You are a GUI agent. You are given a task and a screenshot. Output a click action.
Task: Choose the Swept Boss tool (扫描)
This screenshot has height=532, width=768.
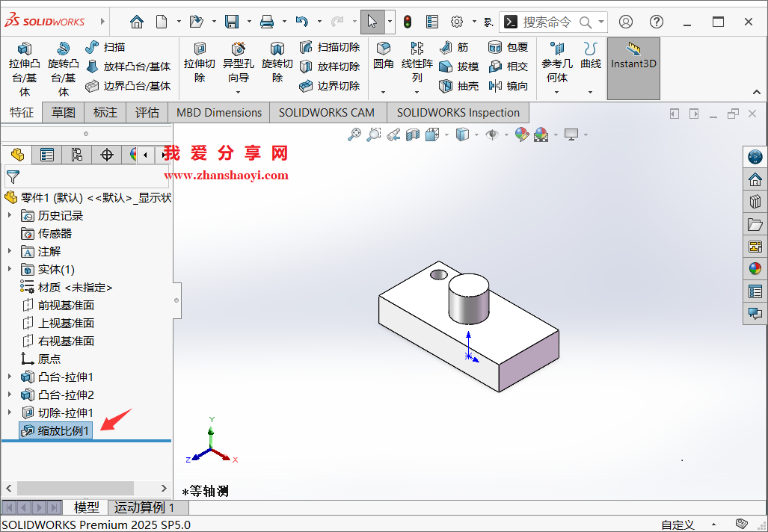(x=105, y=47)
